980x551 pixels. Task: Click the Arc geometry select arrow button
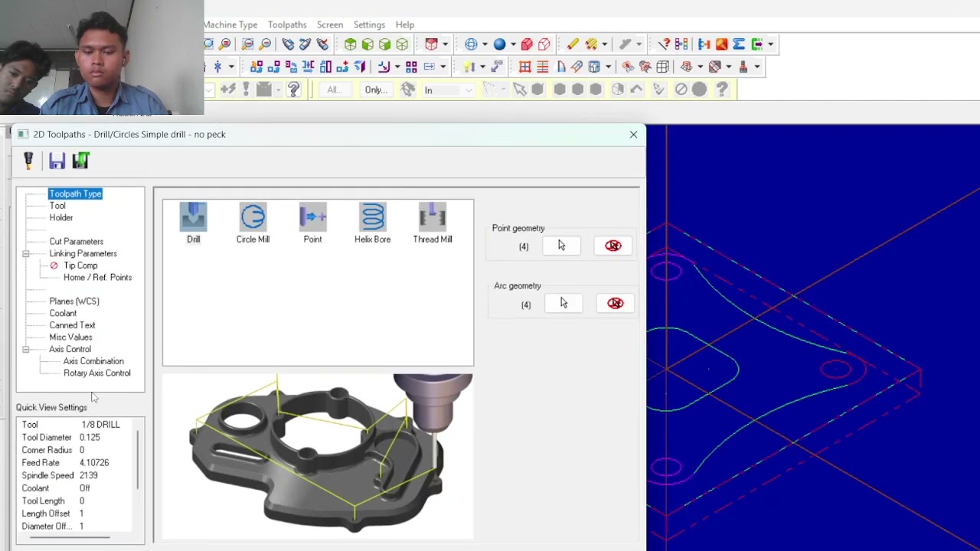(x=563, y=304)
